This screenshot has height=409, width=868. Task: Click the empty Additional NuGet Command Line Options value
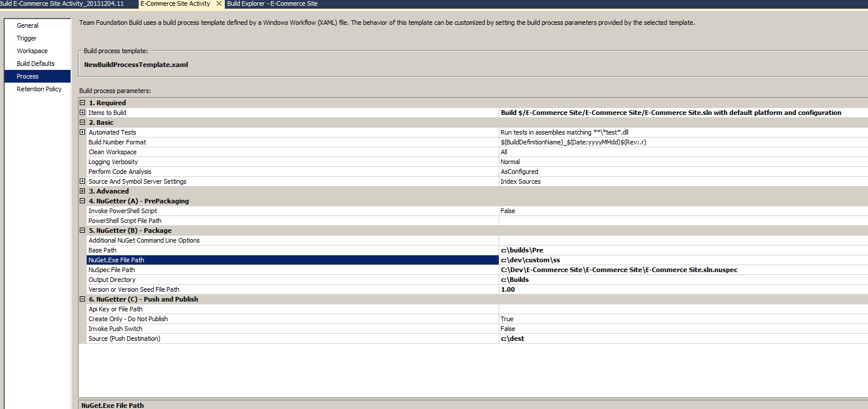pyautogui.click(x=684, y=240)
